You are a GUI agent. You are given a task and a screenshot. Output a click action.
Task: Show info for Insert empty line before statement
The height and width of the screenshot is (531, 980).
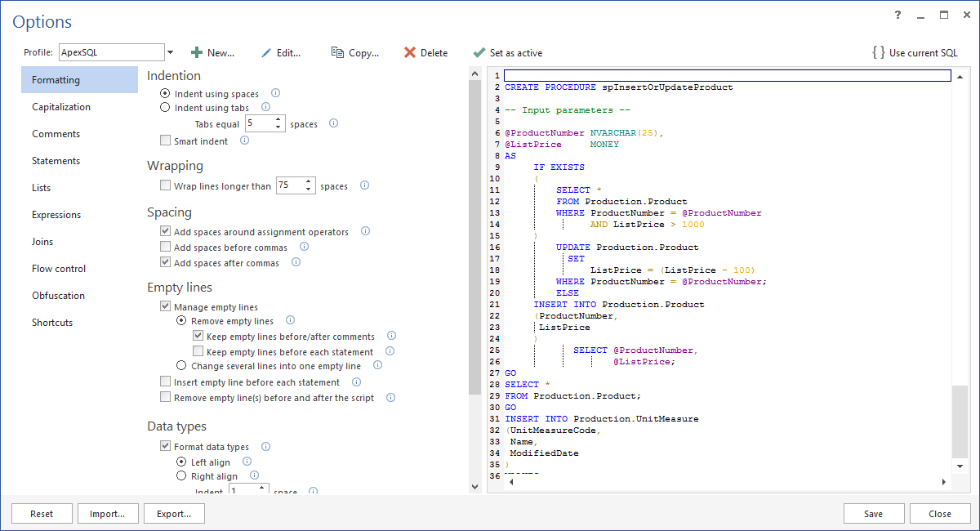[x=356, y=382]
